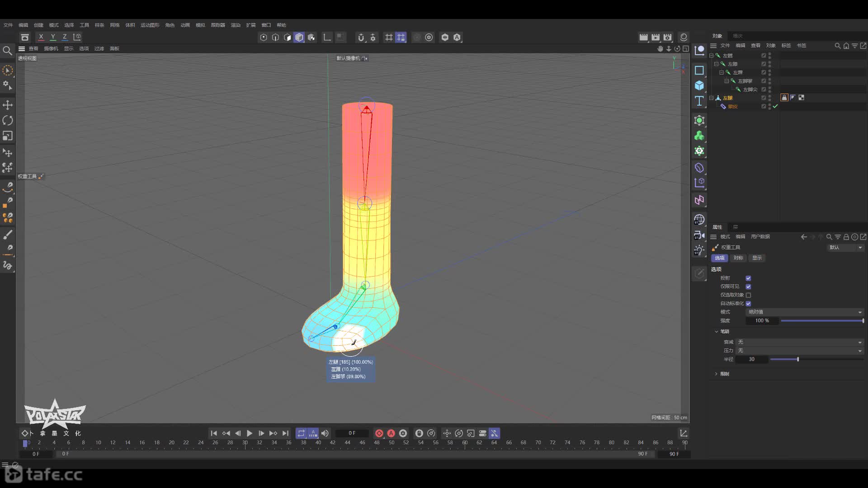
Task: Switch to the 场次 tab
Action: pyautogui.click(x=738, y=36)
